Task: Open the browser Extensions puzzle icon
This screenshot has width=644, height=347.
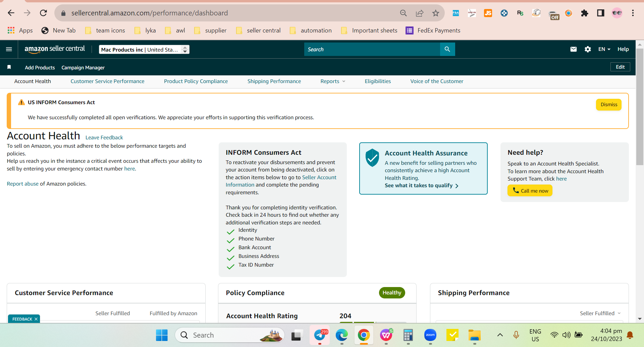Action: point(585,13)
